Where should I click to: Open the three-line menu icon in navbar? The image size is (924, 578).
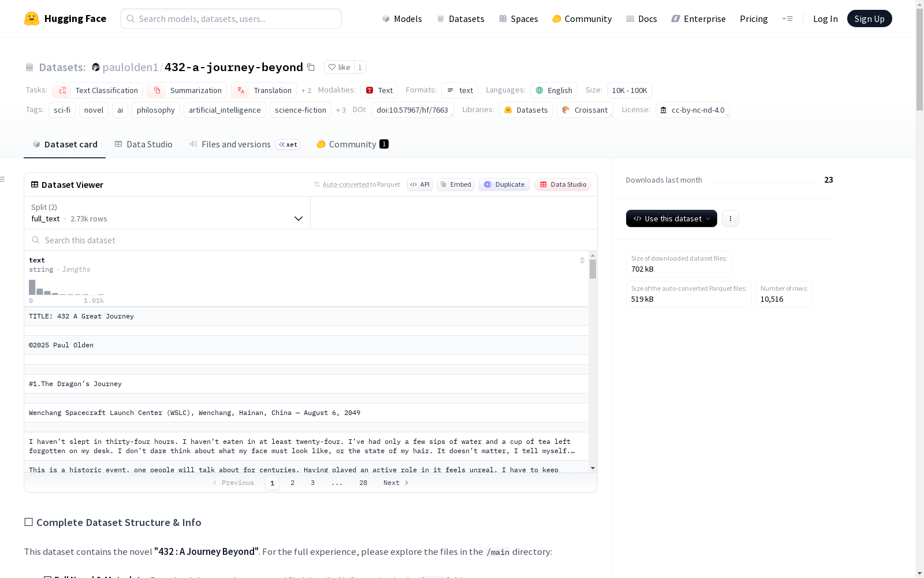click(787, 18)
